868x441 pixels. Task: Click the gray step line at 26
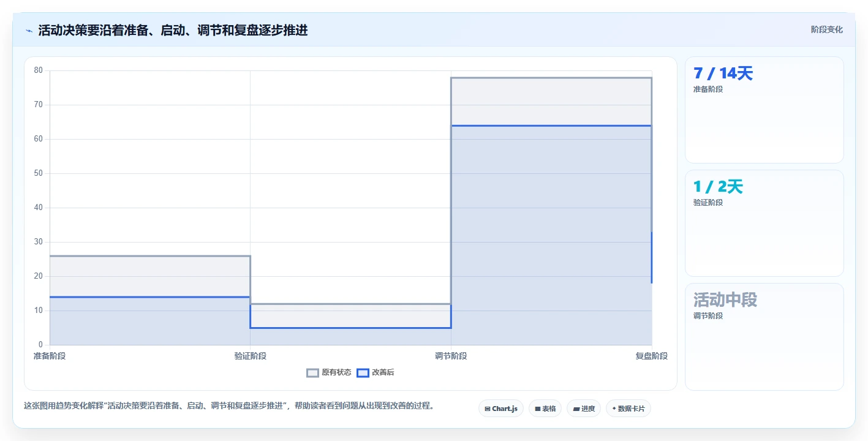pos(150,256)
